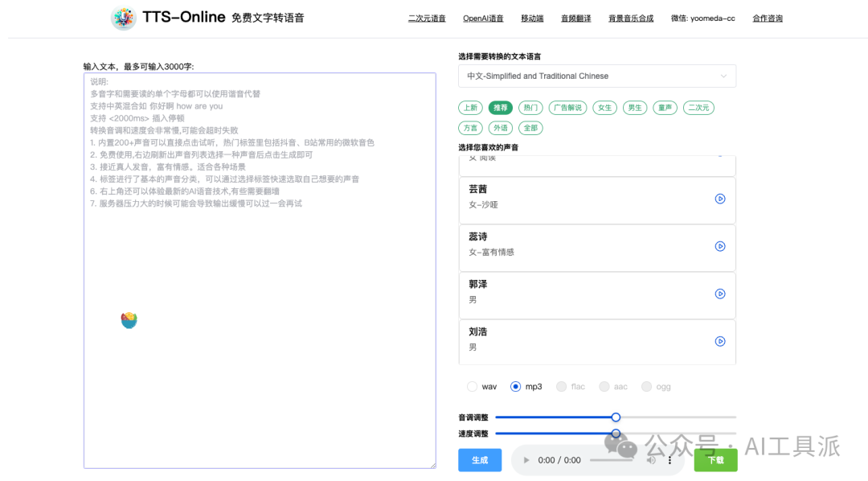The width and height of the screenshot is (868, 481).
Task: Open 移动端 navigation link
Action: (532, 18)
